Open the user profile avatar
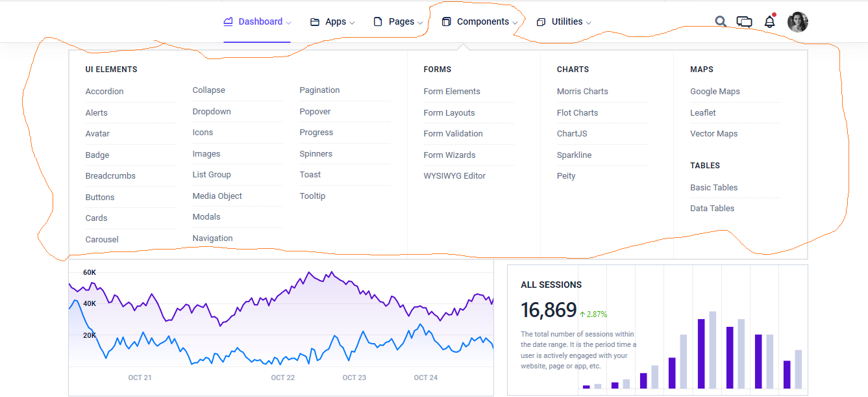 coord(797,22)
